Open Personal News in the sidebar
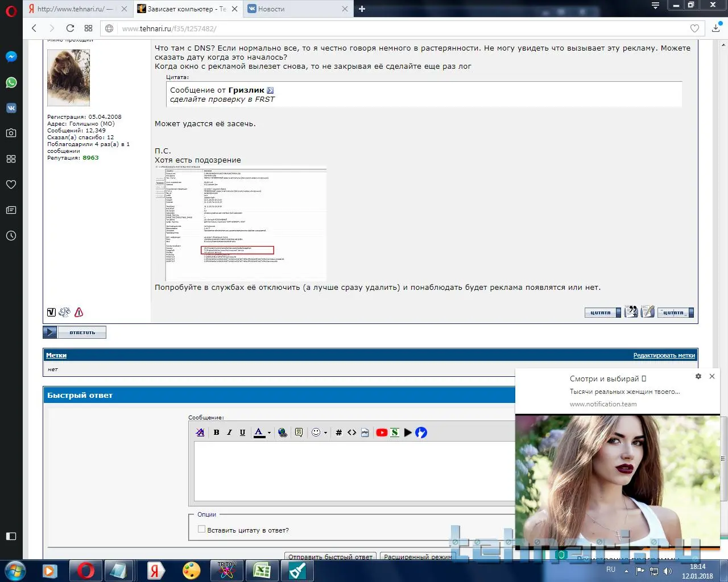This screenshot has height=582, width=728. tap(11, 210)
